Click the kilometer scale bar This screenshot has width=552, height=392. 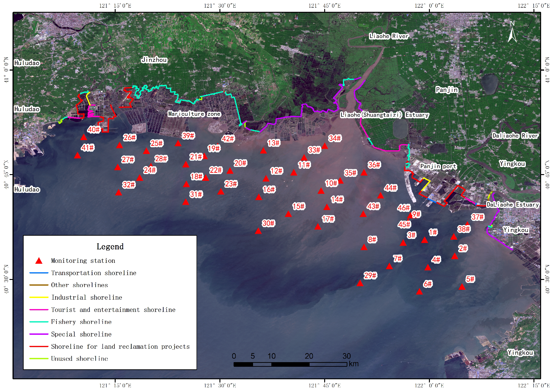click(290, 364)
